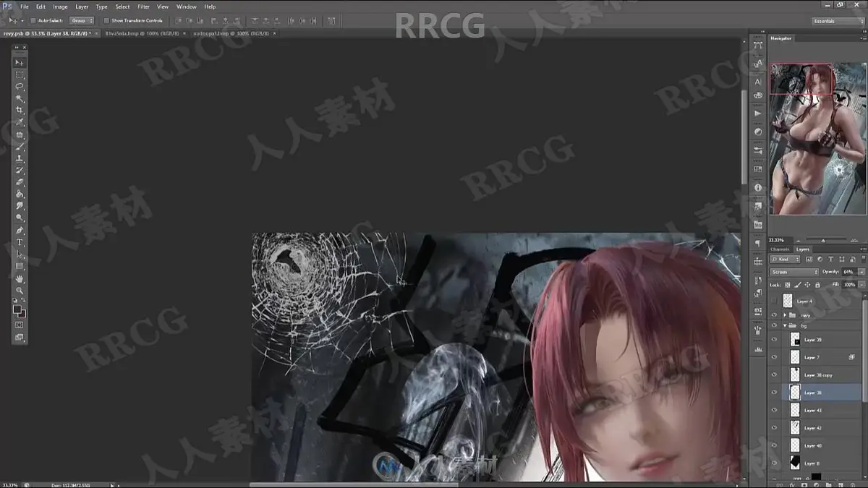Select the Brush tool

(x=20, y=146)
